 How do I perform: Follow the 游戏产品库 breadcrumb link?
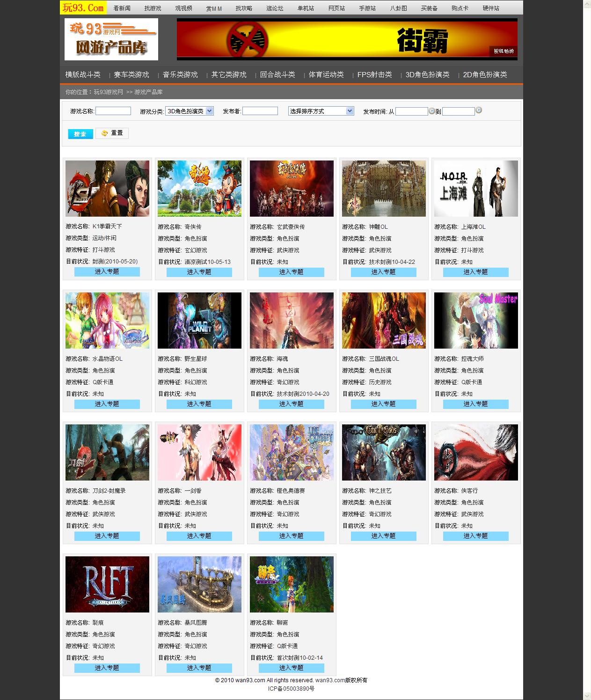[148, 92]
